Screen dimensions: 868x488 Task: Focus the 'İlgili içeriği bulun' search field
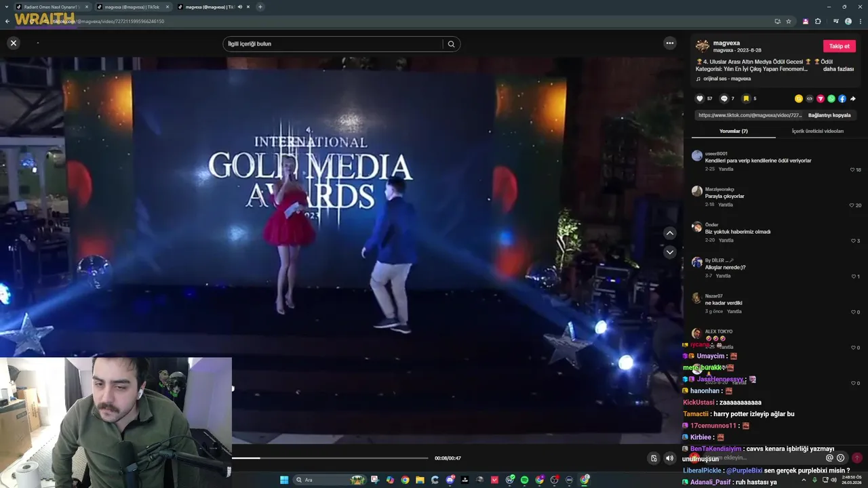click(332, 44)
